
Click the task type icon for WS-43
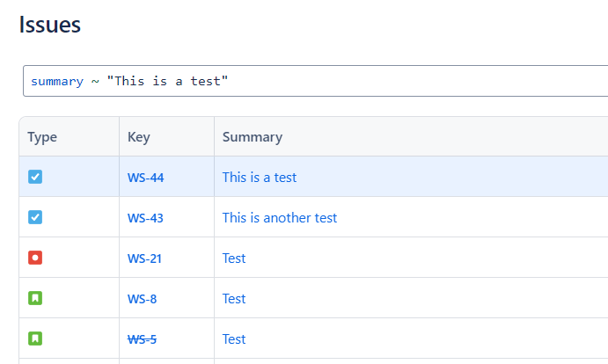(x=35, y=217)
